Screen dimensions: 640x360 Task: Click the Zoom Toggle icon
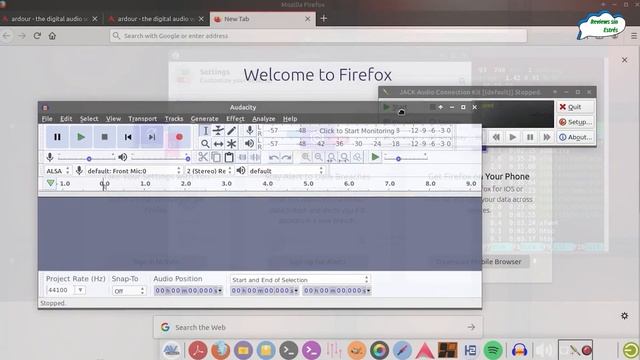click(358, 157)
